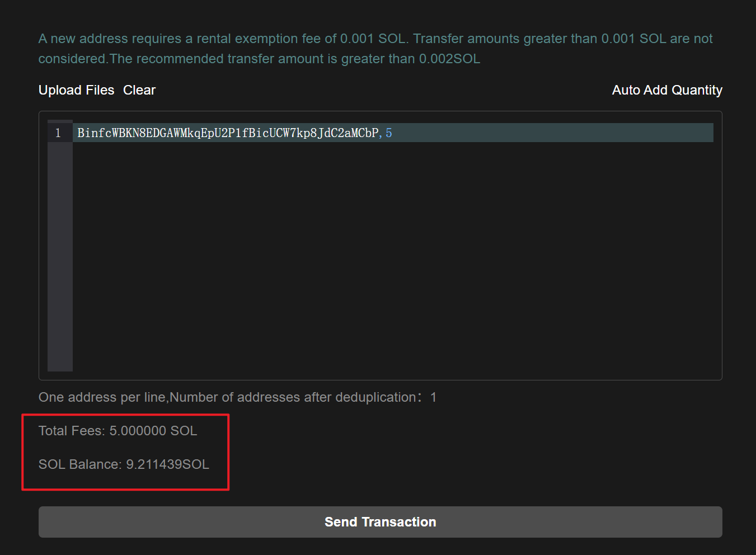
Task: Click the "One address per line" hint text
Action: [102, 397]
